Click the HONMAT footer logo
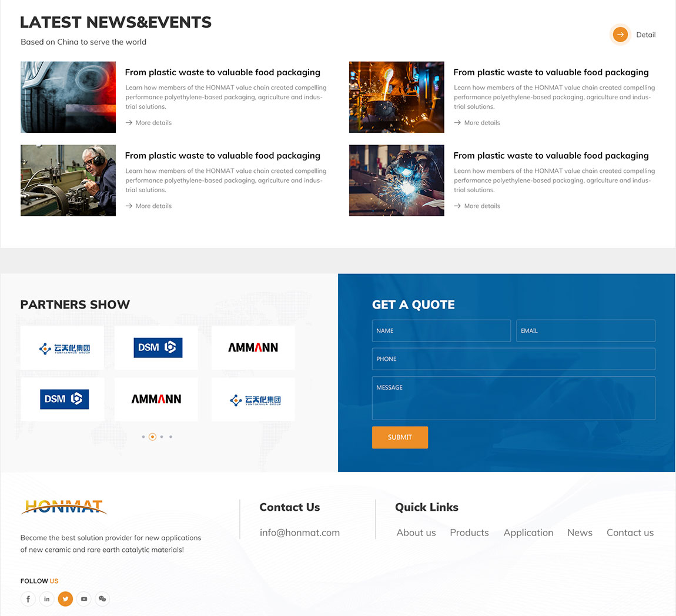The width and height of the screenshot is (676, 616). [x=63, y=507]
